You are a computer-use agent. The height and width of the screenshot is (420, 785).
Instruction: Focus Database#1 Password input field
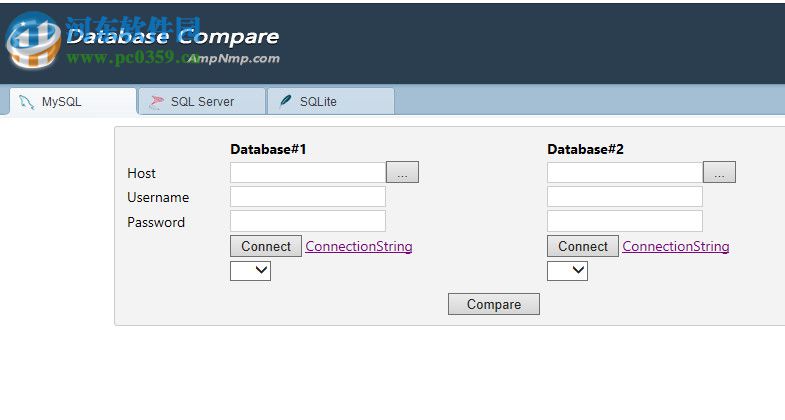point(308,221)
